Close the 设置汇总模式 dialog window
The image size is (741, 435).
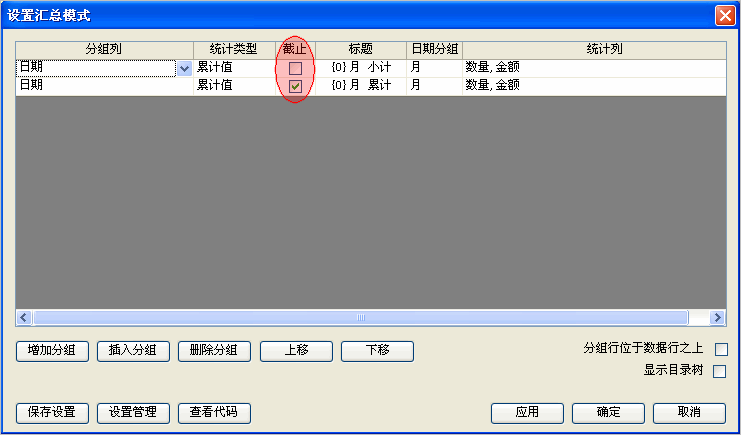click(724, 15)
